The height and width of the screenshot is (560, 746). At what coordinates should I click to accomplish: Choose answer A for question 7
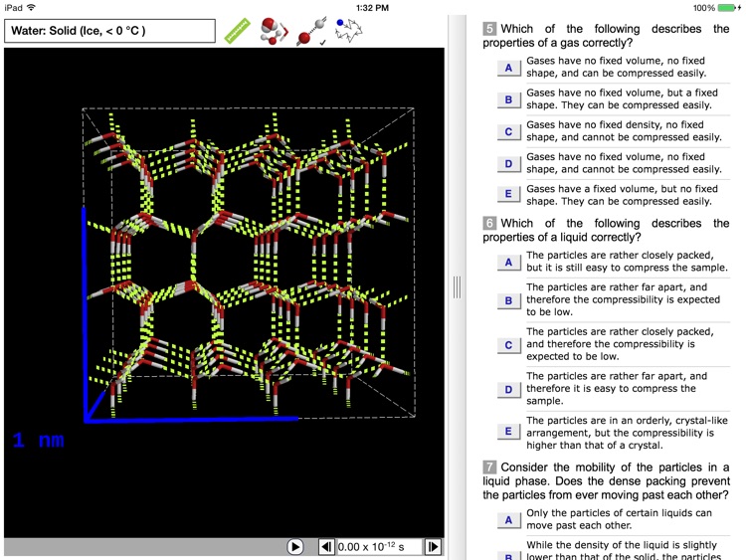point(508,520)
